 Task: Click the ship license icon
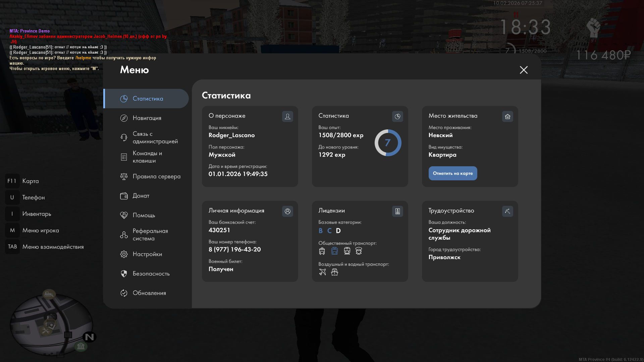click(x=334, y=272)
